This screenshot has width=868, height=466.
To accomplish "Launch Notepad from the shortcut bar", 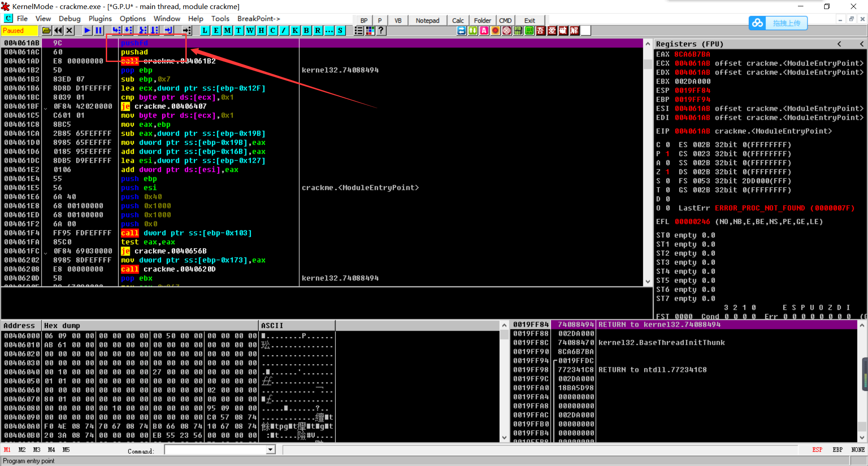I will 427,20.
